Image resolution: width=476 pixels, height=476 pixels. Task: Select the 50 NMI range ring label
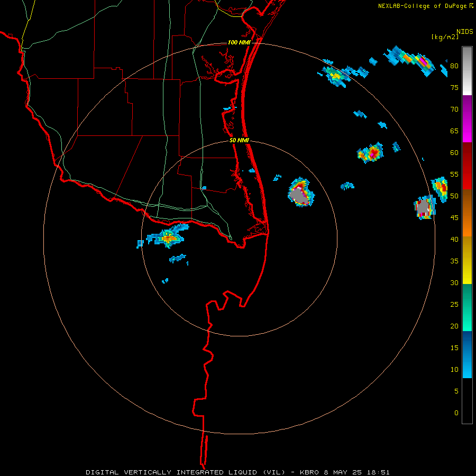(239, 140)
